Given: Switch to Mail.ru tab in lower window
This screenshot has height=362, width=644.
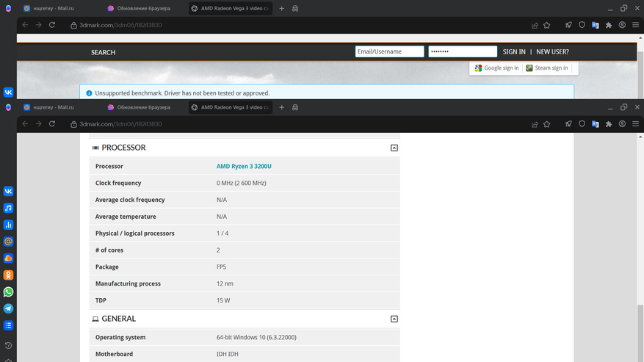Looking at the screenshot, I should coord(54,107).
